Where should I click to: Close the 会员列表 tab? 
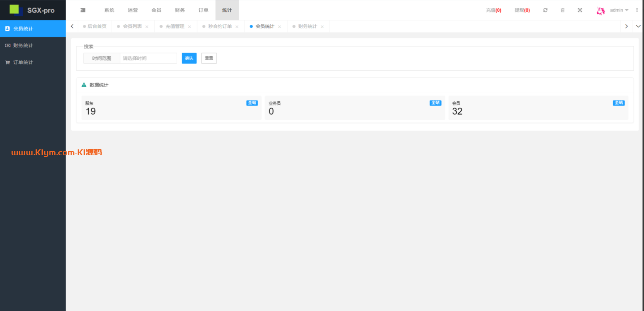point(147,27)
